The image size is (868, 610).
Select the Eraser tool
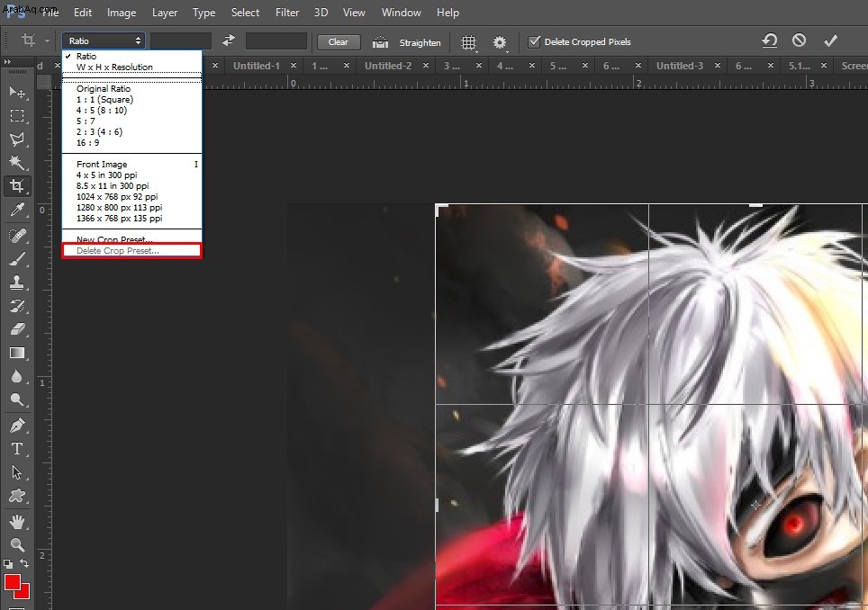tap(17, 329)
